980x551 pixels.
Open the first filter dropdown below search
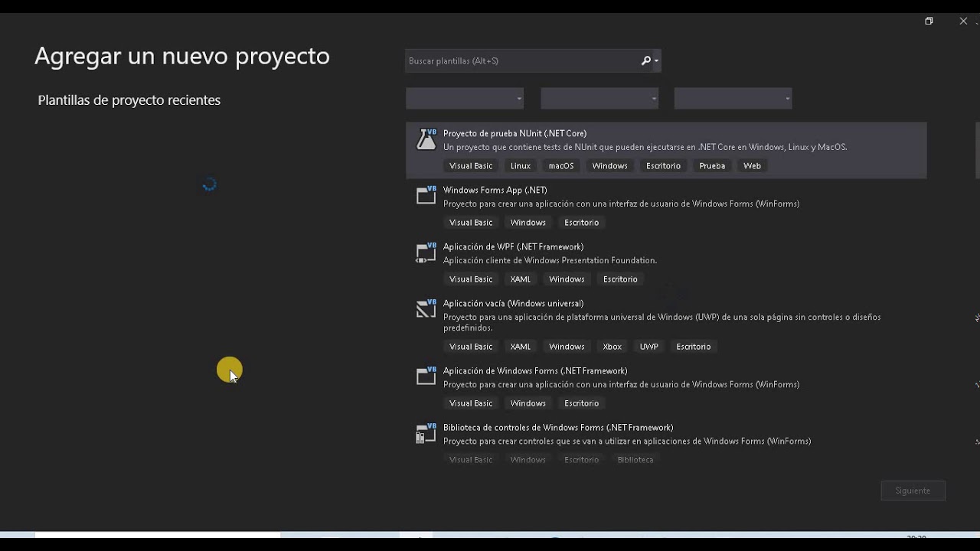(465, 98)
